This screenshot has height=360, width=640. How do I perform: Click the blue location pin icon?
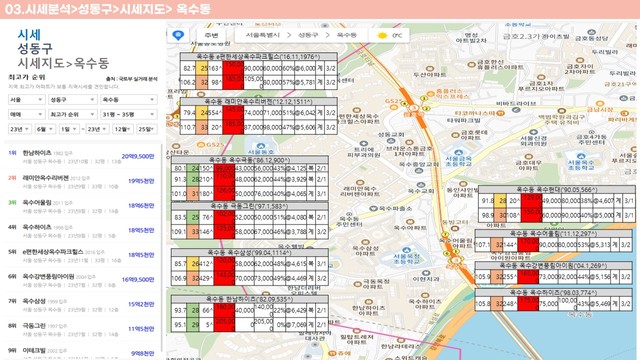point(178,35)
